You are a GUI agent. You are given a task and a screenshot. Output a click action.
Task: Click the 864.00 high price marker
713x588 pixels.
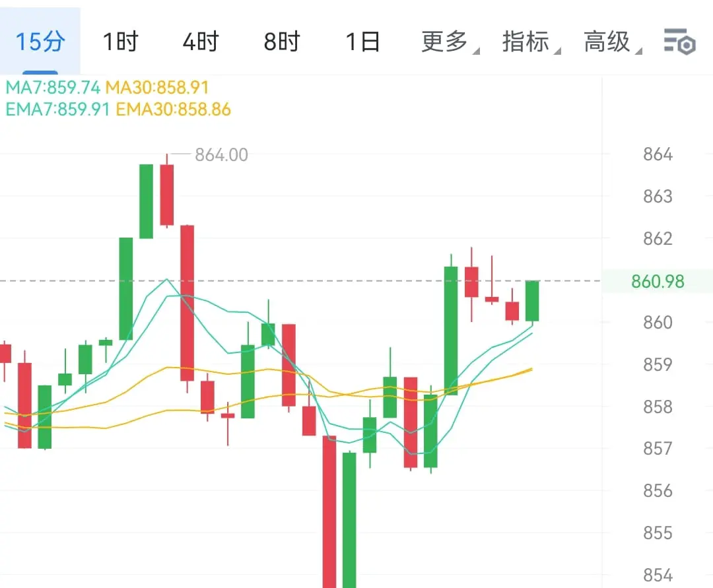click(x=221, y=155)
